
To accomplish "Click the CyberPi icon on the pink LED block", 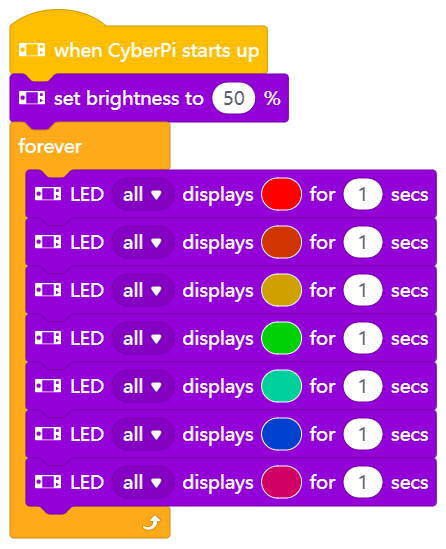I will [x=48, y=482].
